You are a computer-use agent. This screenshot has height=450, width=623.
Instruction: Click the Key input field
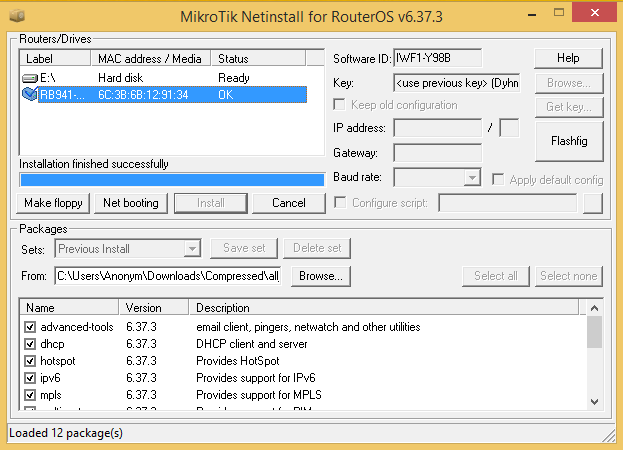coord(457,83)
